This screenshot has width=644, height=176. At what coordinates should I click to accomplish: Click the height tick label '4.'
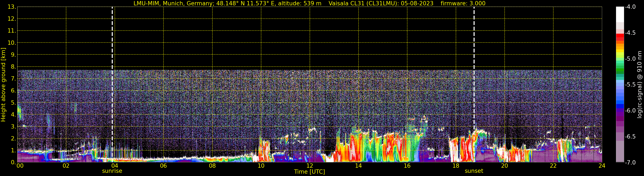13,115
